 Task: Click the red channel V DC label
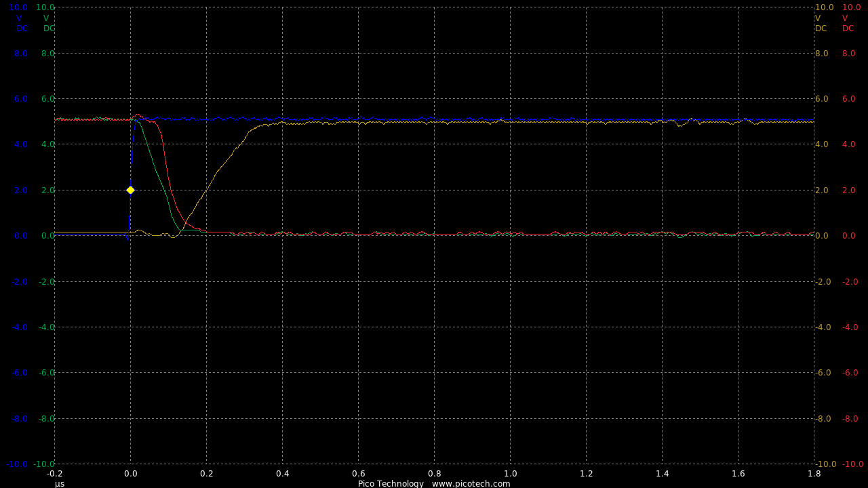(848, 23)
